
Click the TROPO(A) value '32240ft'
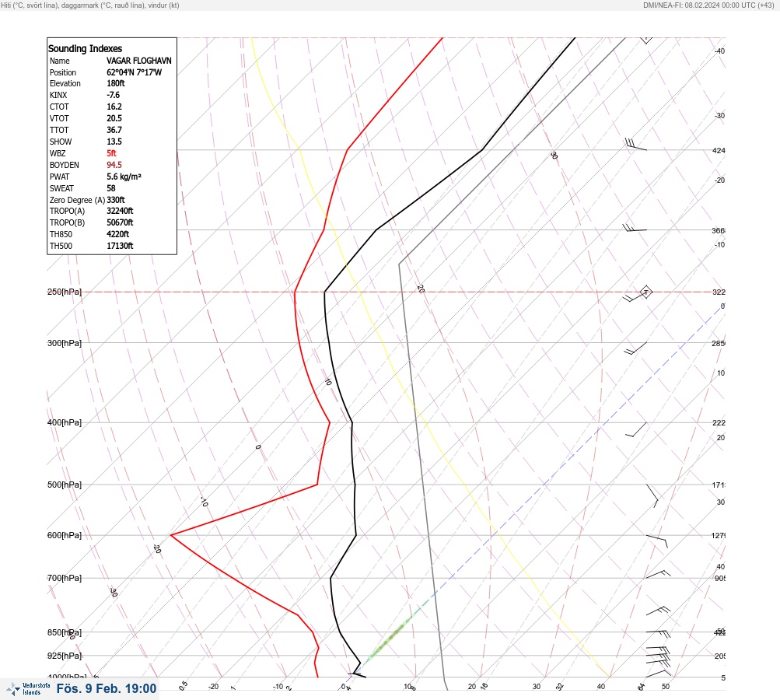click(120, 211)
